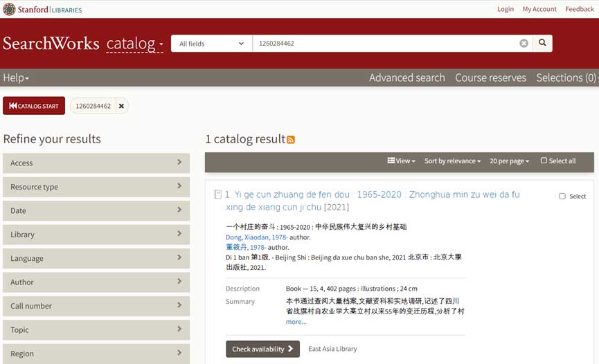The image size is (599, 364).
Task: Check the Select all checkbox
Action: coord(544,161)
